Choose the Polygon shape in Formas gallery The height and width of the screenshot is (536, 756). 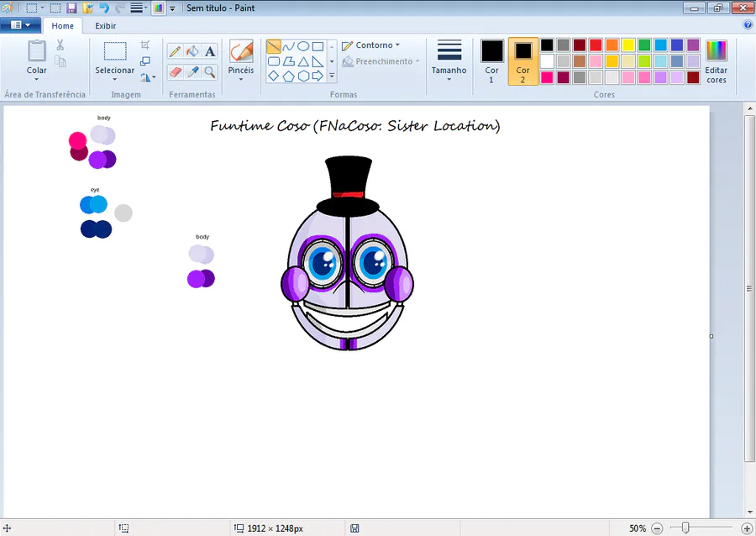[288, 61]
